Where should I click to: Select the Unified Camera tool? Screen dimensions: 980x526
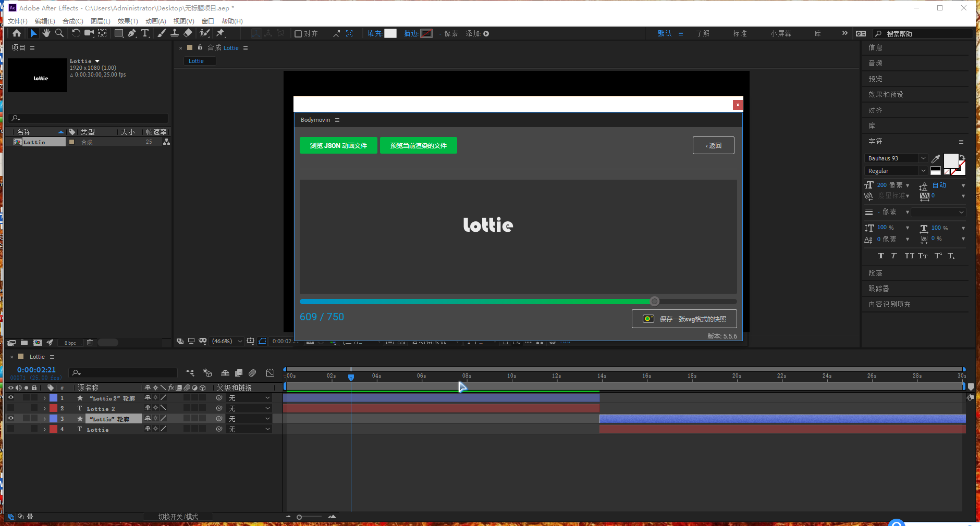[x=89, y=33]
